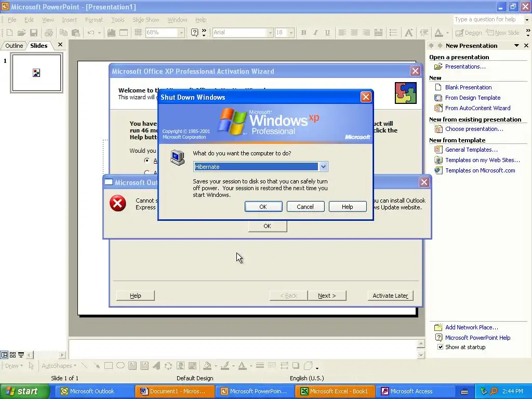Click the Show/Hide Grid icon
This screenshot has height=399, width=532.
[138, 33]
